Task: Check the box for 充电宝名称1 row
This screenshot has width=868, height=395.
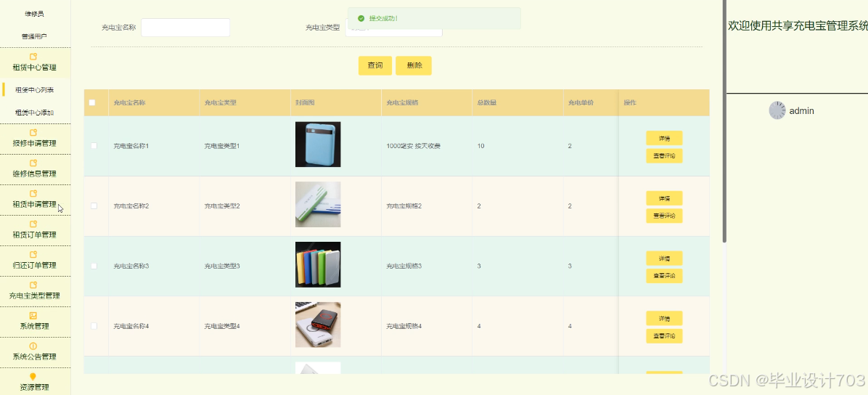Action: (x=94, y=146)
